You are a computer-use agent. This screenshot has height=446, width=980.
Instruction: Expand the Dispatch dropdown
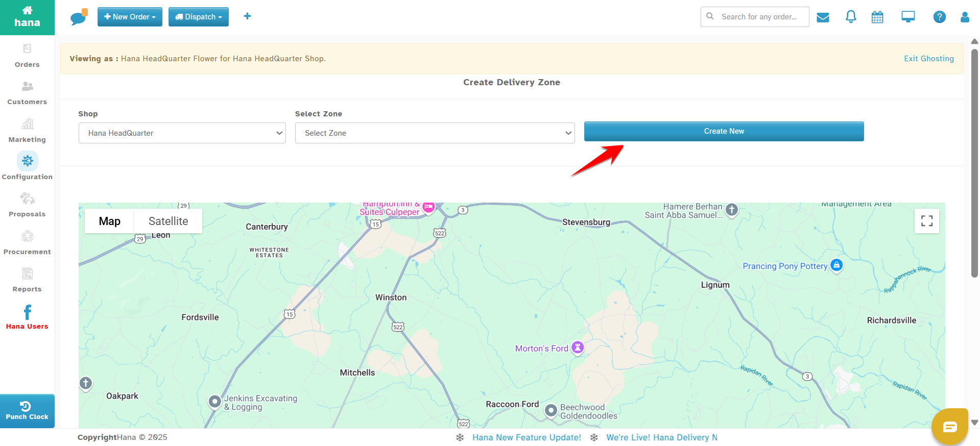click(199, 17)
